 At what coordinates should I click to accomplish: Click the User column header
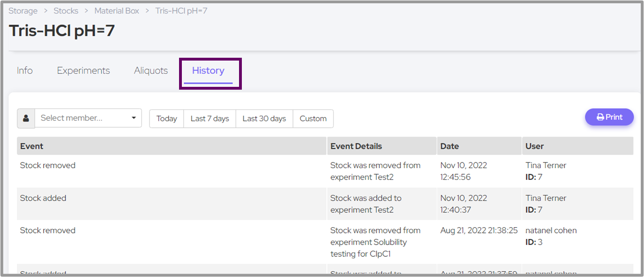point(534,146)
